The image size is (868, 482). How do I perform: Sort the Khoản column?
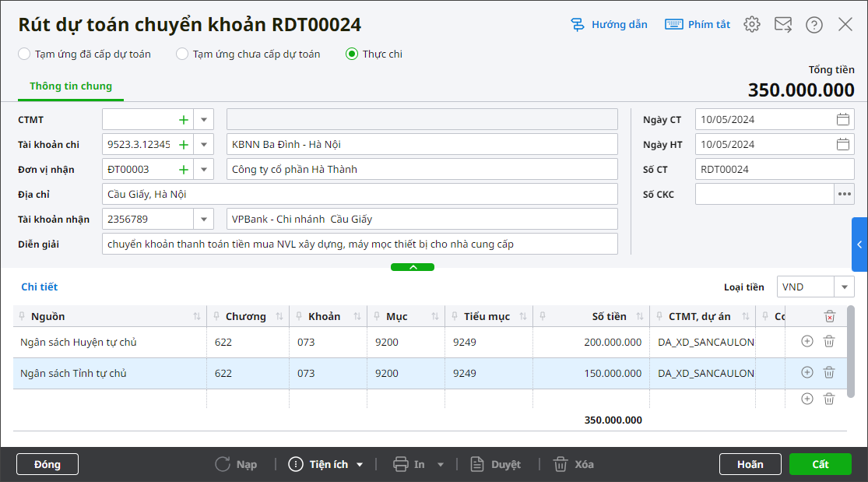click(x=357, y=316)
